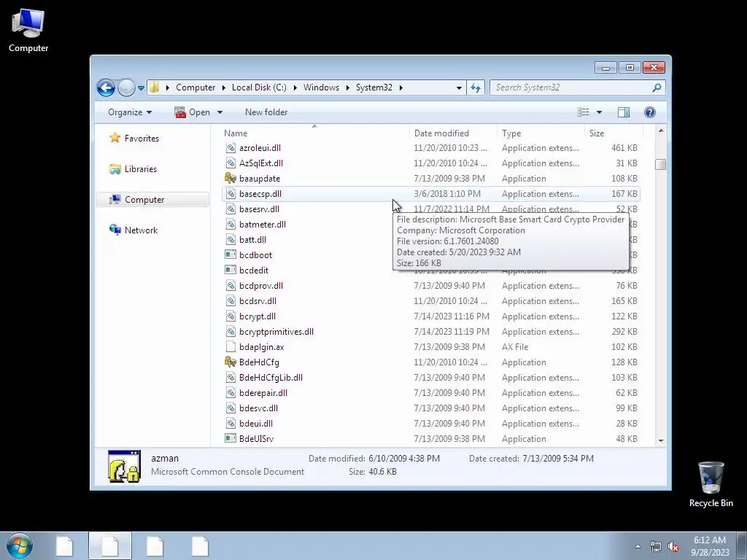This screenshot has width=747, height=560.
Task: Open Help with the question mark icon
Action: point(649,112)
